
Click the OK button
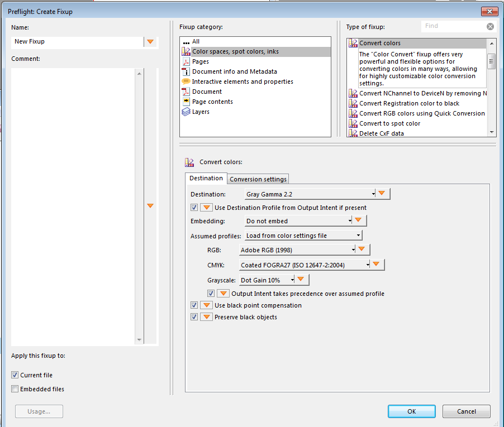(411, 411)
